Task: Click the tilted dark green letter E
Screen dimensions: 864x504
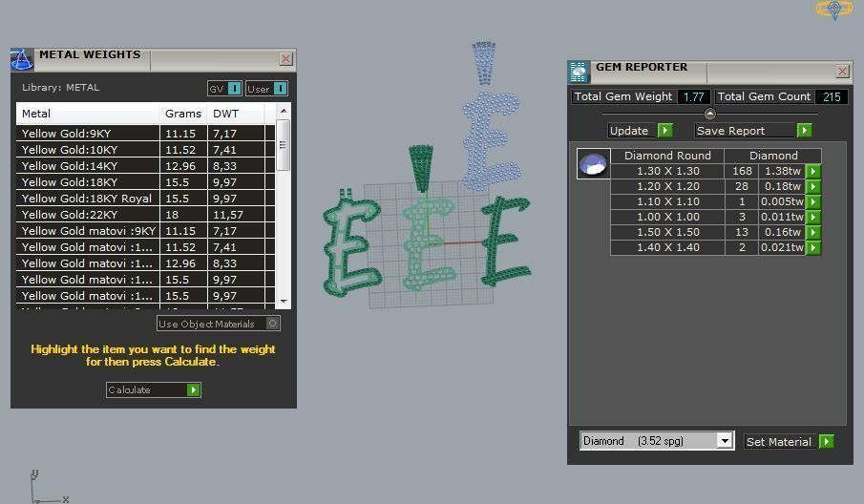Action: point(504,241)
